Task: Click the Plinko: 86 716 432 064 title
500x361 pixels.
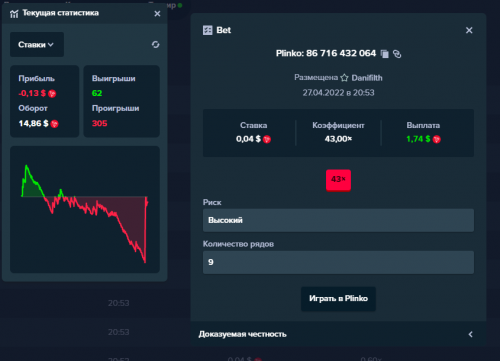Action: [x=326, y=53]
